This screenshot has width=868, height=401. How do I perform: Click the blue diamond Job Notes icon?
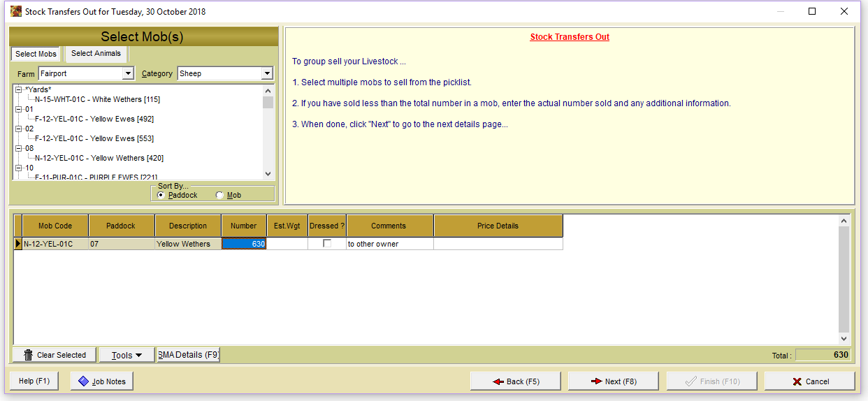(84, 381)
